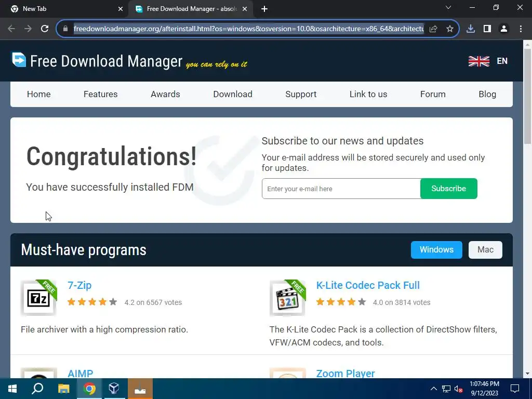The height and width of the screenshot is (399, 532).
Task: Click the Chrome icon in the taskbar
Action: pos(89,389)
